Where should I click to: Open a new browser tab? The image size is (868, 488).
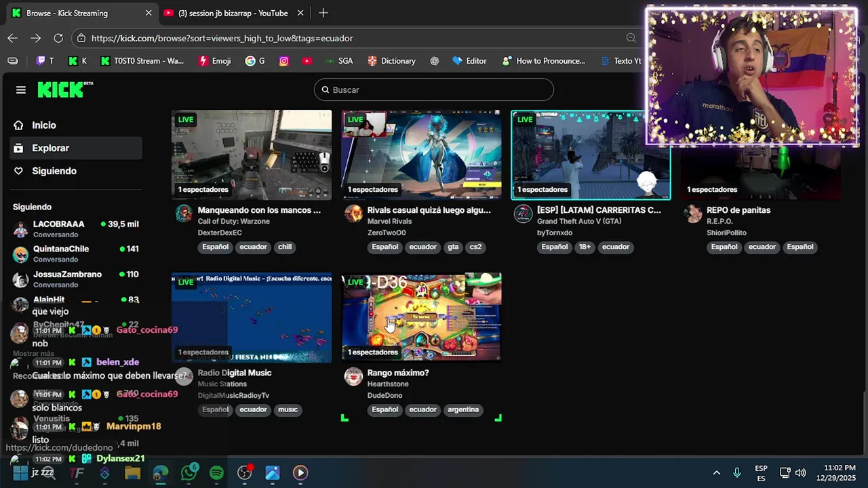[323, 13]
